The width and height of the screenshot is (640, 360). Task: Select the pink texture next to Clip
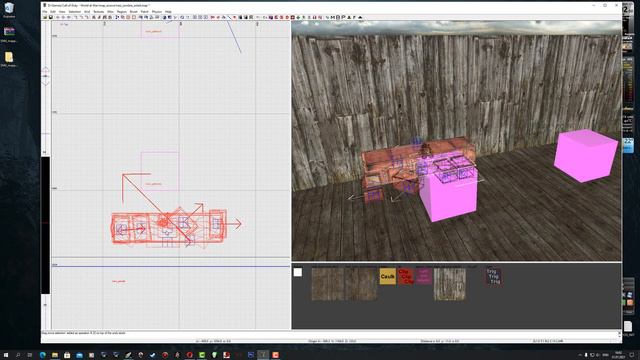[423, 276]
